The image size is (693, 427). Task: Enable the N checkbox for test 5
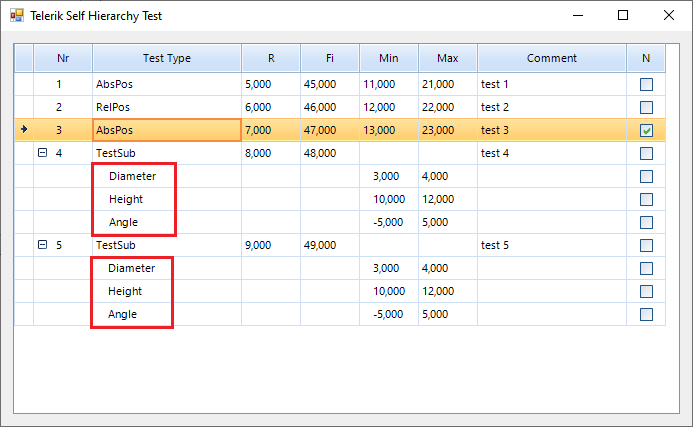click(646, 245)
